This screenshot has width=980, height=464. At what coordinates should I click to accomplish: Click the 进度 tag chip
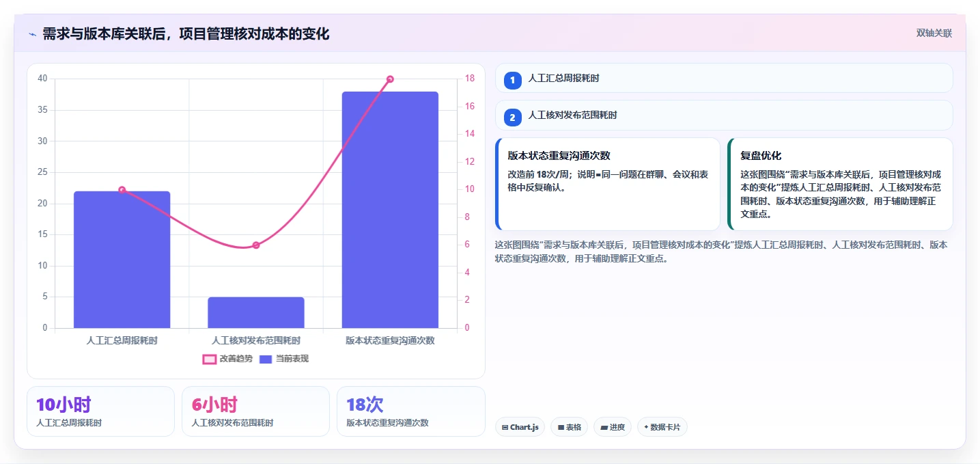[613, 427]
